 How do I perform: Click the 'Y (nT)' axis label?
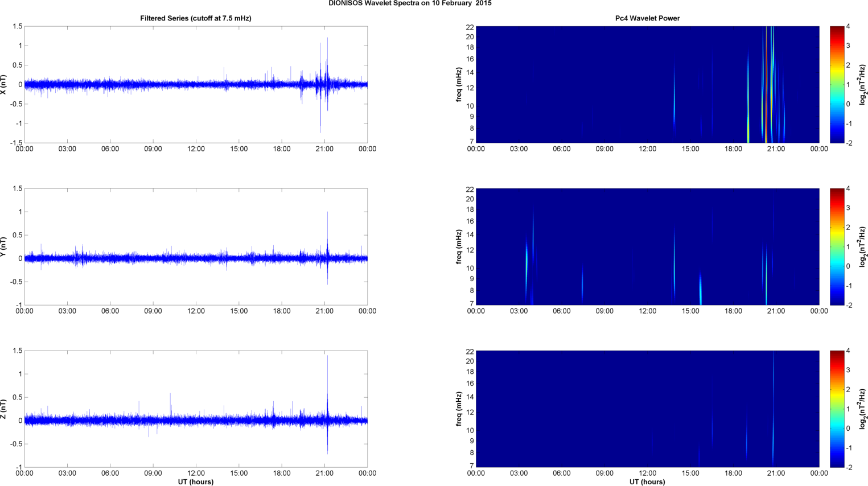point(4,246)
